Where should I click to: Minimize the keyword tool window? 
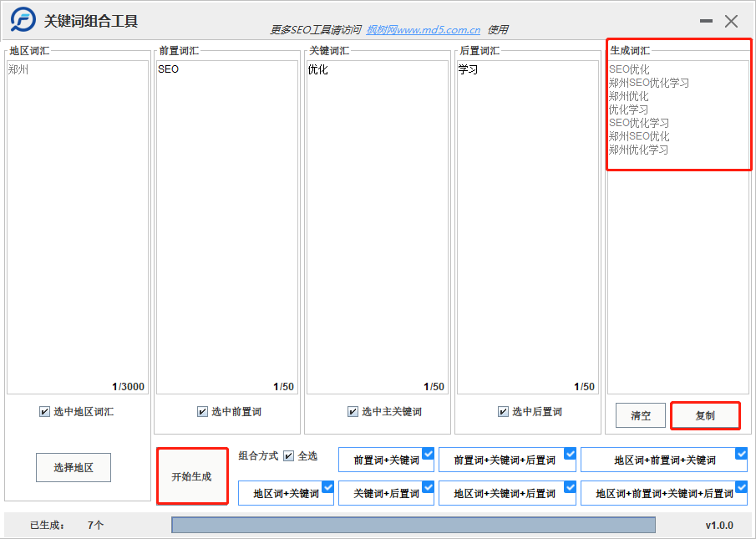706,21
